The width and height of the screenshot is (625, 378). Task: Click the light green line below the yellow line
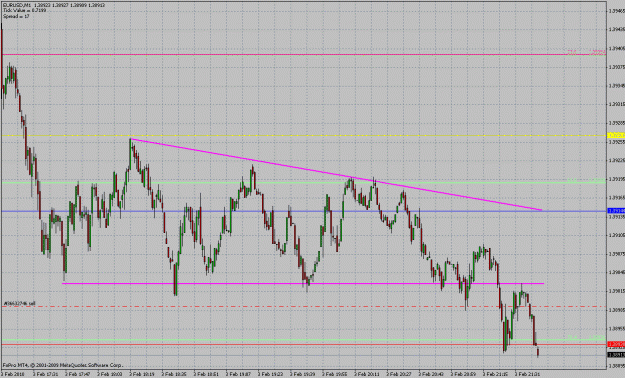click(x=303, y=183)
